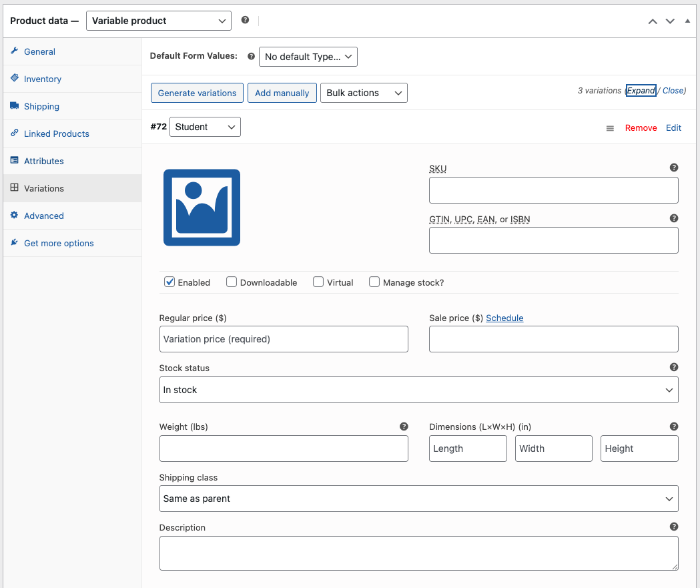Click the help icon next to Product data type

tap(245, 20)
